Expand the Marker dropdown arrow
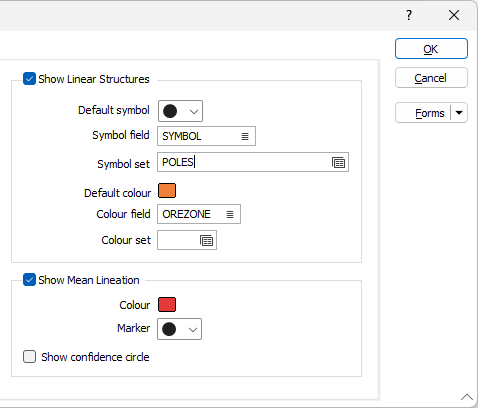 [x=193, y=330]
